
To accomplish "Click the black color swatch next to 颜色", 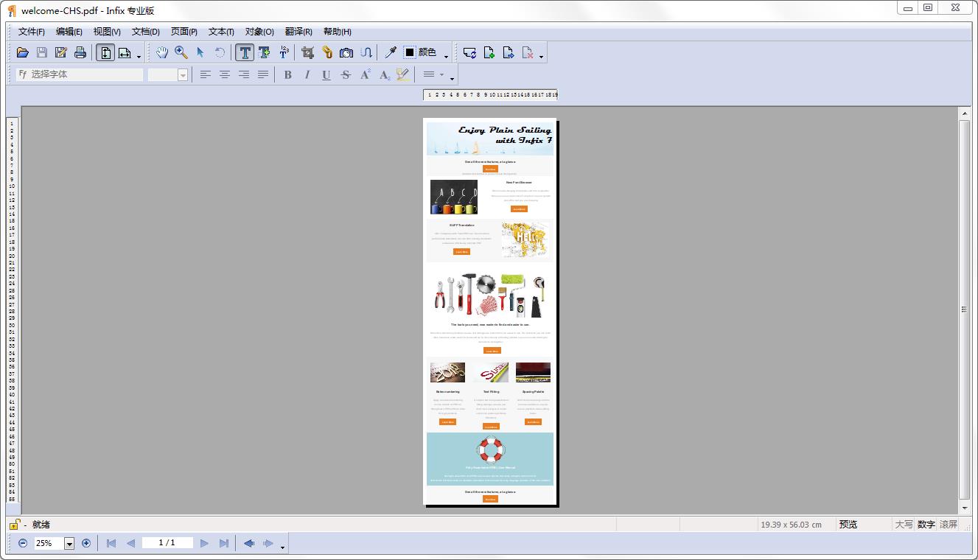I will [408, 52].
